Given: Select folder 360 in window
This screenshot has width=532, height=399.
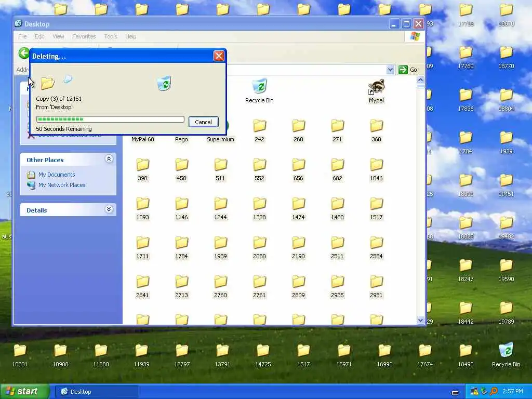Looking at the screenshot, I should coord(376,130).
